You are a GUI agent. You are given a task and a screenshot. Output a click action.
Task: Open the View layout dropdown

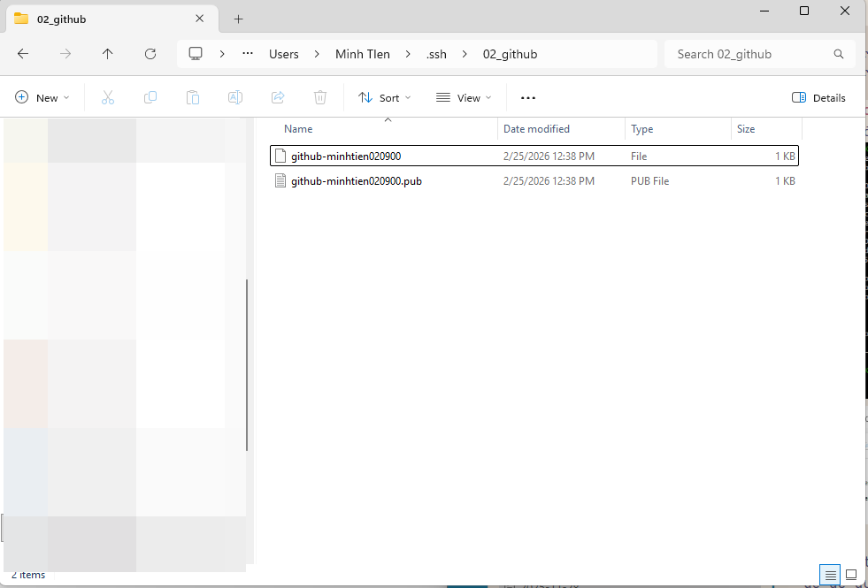[464, 97]
